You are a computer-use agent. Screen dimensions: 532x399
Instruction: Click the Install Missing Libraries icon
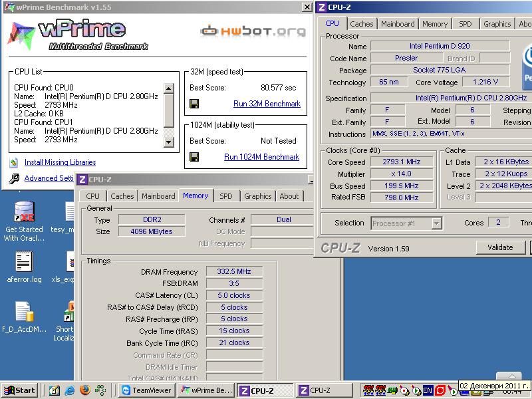click(x=13, y=162)
